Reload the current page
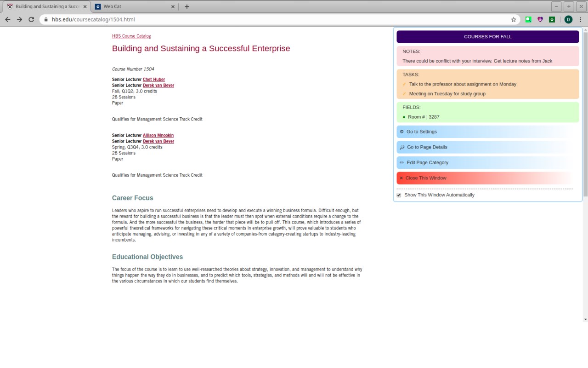 (x=31, y=19)
